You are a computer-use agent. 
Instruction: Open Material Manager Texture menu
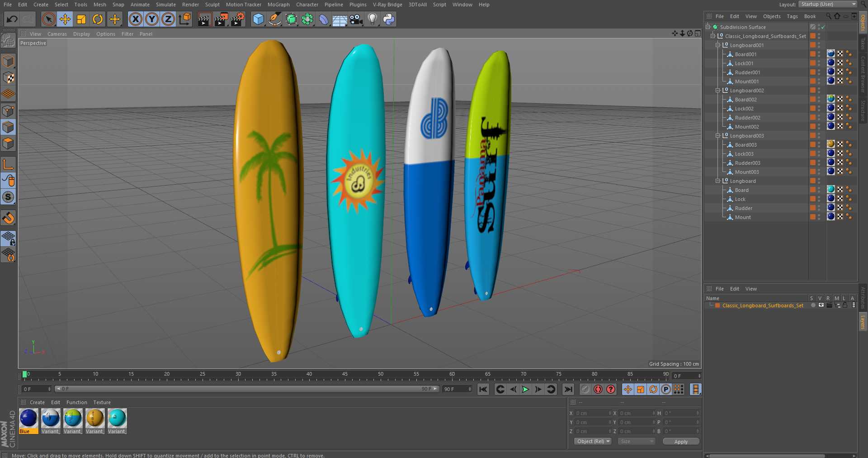tap(102, 402)
